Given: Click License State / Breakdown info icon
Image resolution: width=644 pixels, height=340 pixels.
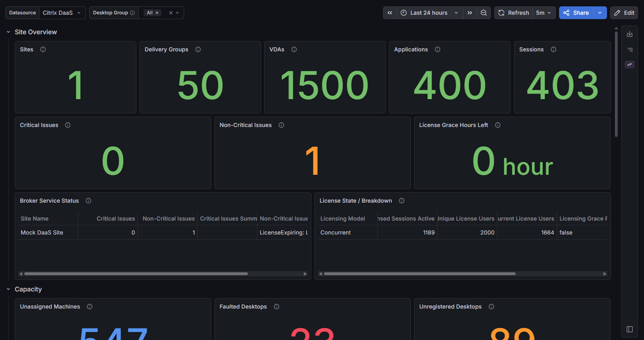Looking at the screenshot, I should pos(402,201).
